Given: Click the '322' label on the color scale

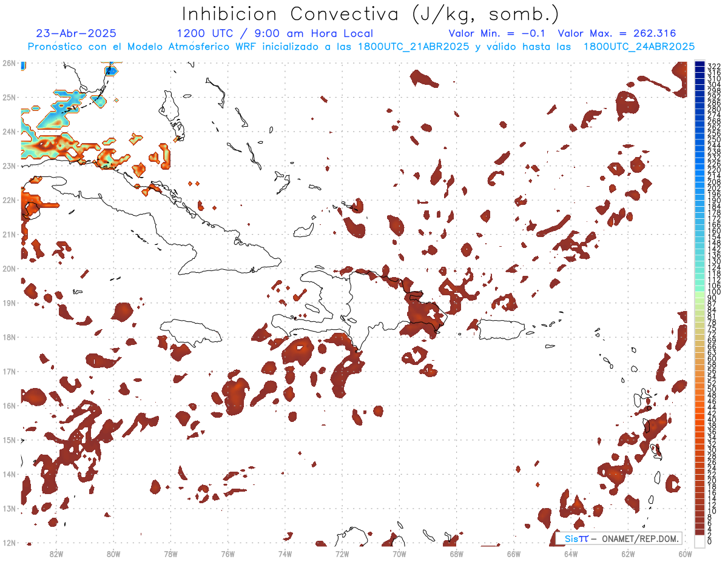Looking at the screenshot, I should pyautogui.click(x=713, y=66).
